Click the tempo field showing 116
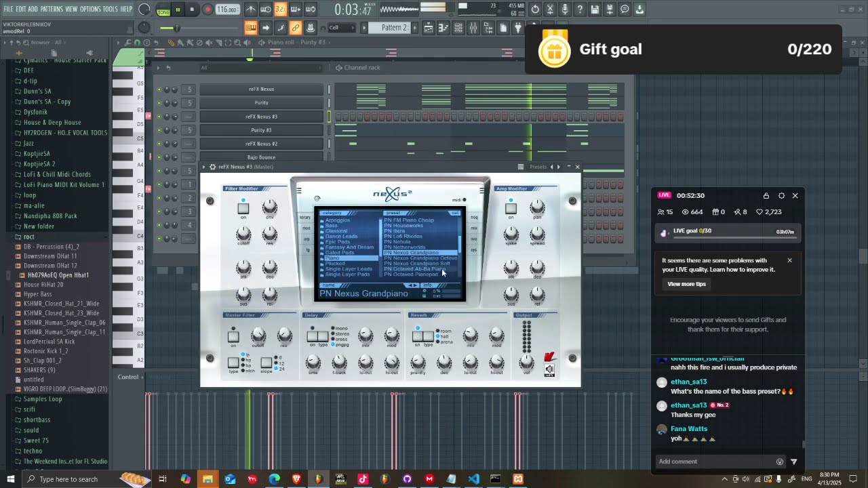Viewport: 868px width, 488px height. [227, 9]
